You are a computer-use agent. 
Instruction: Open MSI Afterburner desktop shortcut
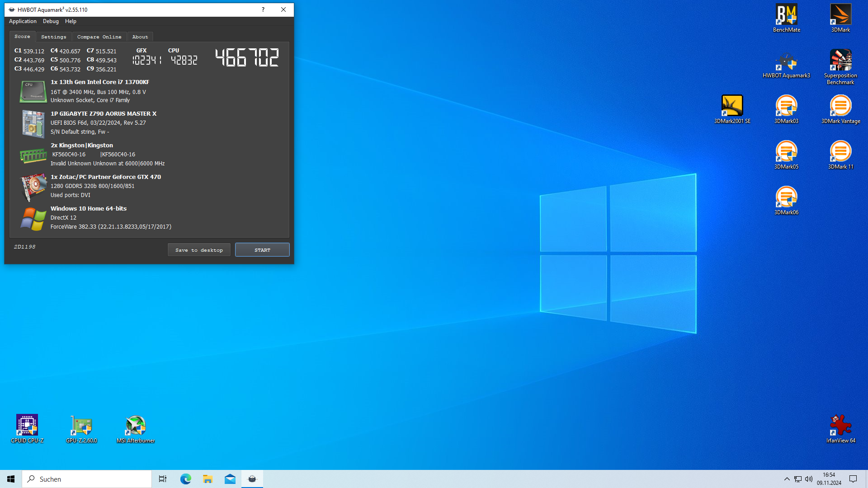[x=136, y=429]
